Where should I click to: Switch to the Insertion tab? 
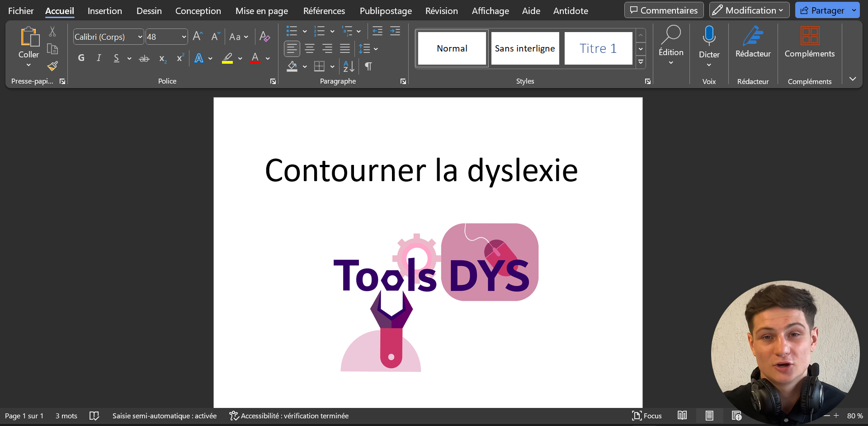[105, 11]
